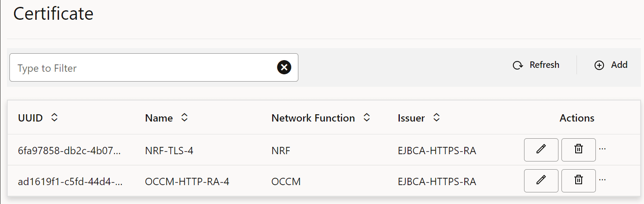Select the truncated UUID ad1619f1-c5fd-44d4 cell

(70, 182)
